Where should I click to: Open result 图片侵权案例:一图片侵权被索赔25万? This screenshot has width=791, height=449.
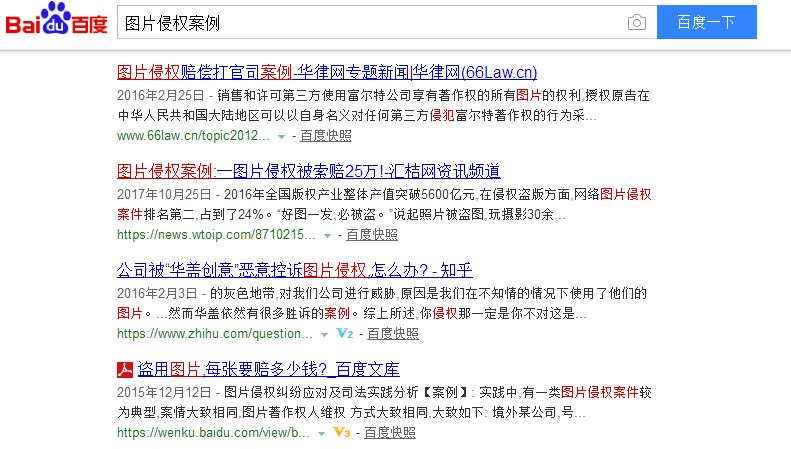pos(309,171)
